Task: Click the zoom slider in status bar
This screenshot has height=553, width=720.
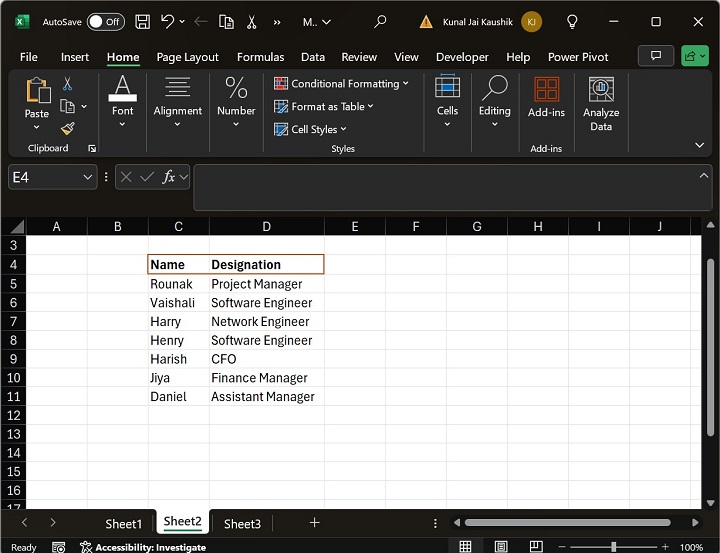Action: click(613, 547)
